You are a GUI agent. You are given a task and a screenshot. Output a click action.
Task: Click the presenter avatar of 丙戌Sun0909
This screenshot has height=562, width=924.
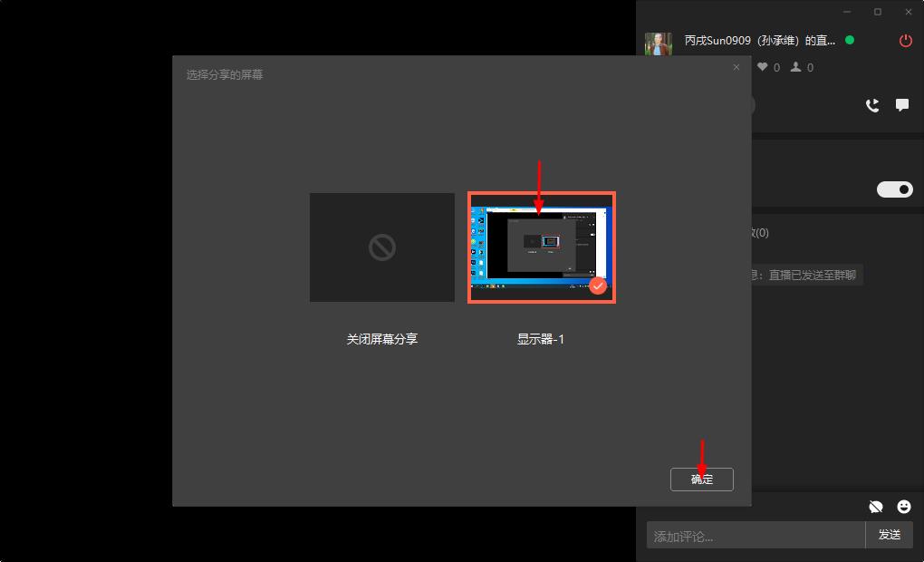(x=659, y=43)
